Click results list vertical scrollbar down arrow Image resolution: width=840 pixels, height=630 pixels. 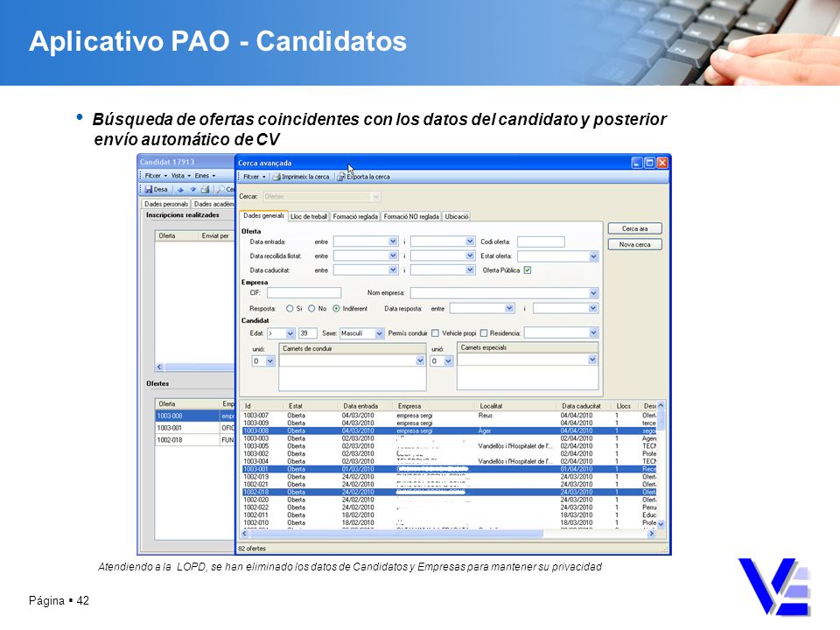[x=661, y=524]
